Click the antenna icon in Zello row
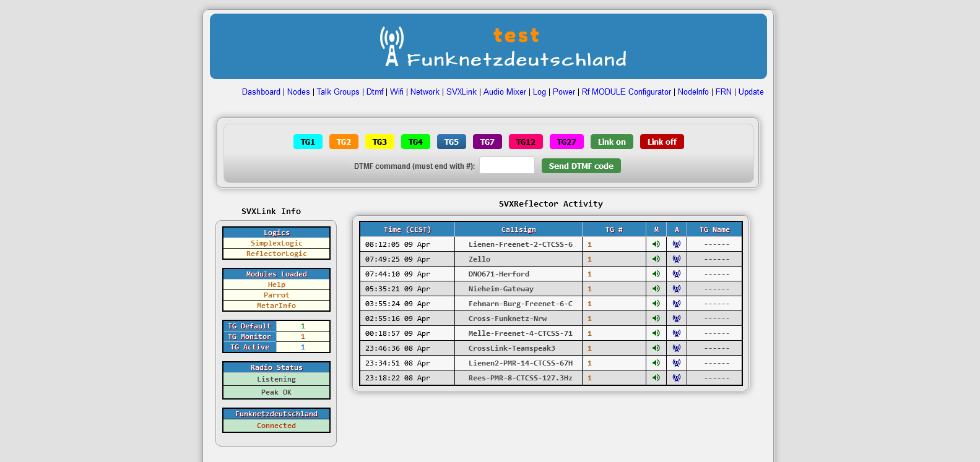980x462 pixels. click(677, 259)
